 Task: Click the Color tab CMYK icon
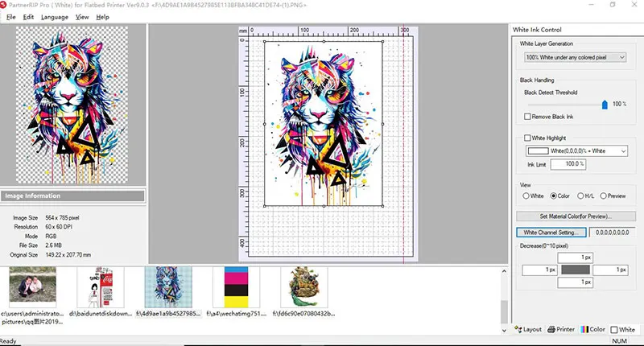pyautogui.click(x=584, y=329)
